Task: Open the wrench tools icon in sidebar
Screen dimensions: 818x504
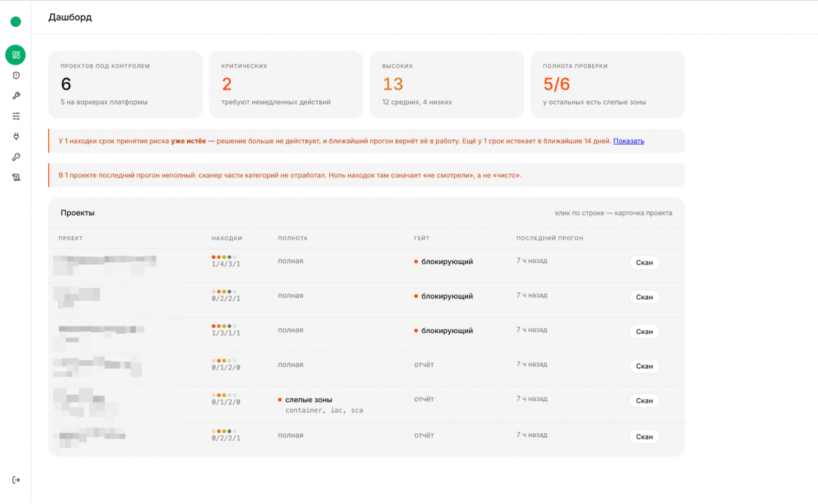Action: 16,96
